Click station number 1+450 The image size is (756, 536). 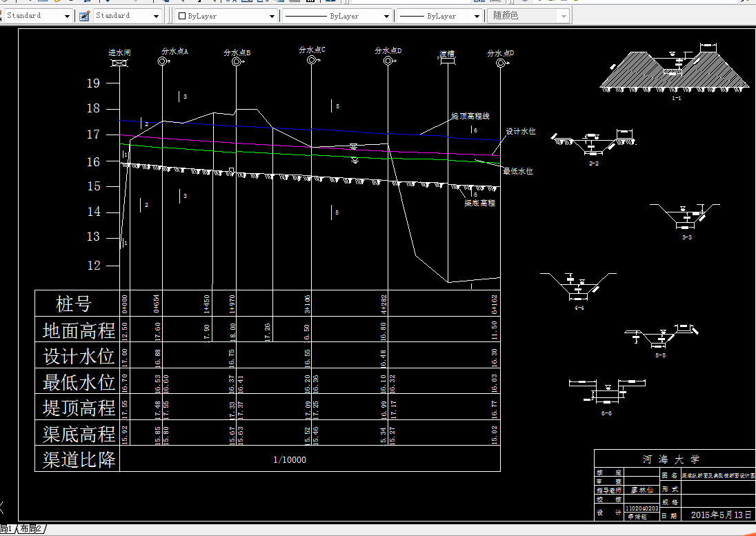207,304
